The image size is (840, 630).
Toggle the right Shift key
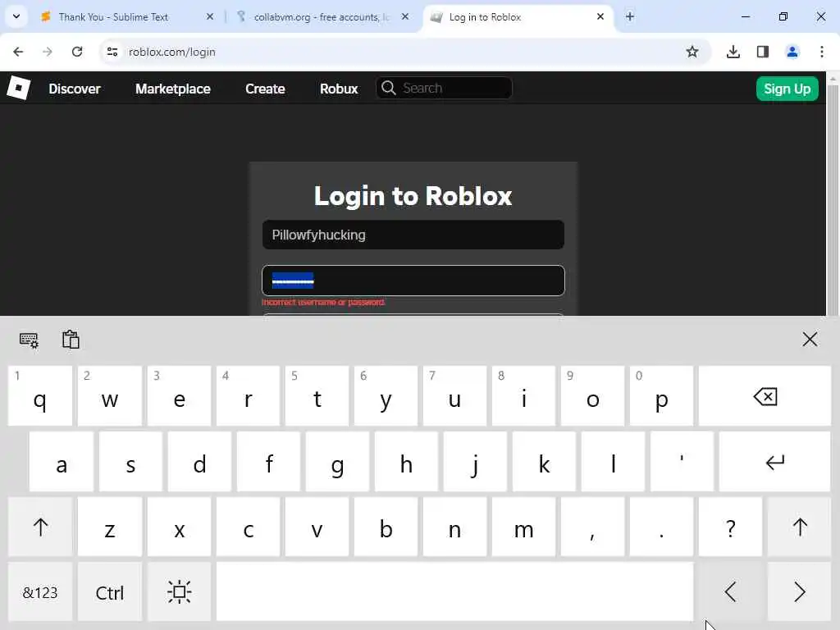(x=799, y=527)
